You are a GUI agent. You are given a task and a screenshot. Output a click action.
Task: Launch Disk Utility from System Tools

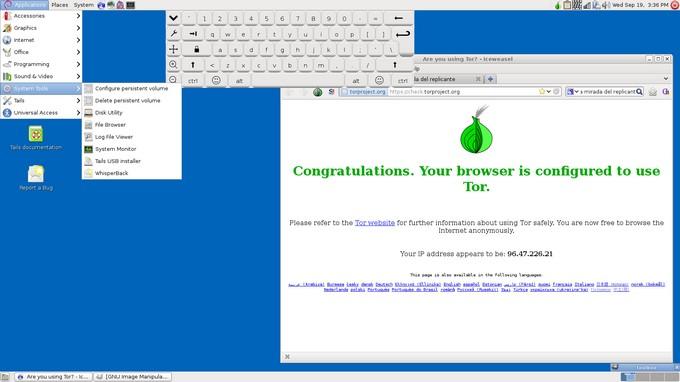(x=131, y=113)
